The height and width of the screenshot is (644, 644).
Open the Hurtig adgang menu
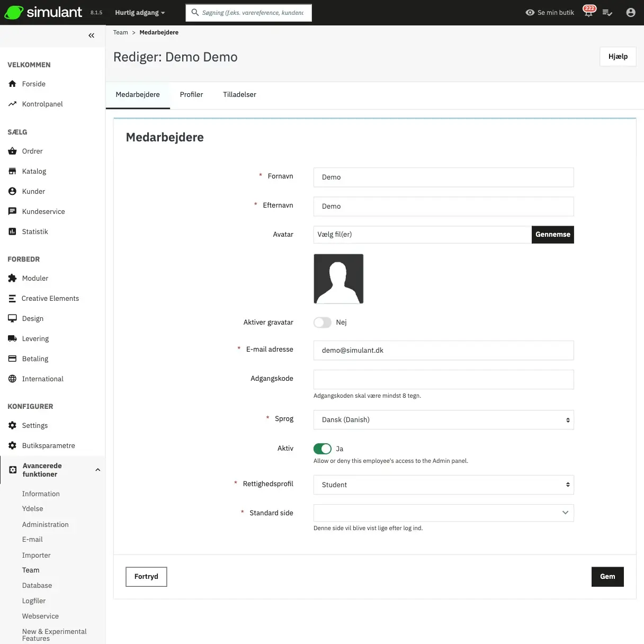pyautogui.click(x=140, y=13)
